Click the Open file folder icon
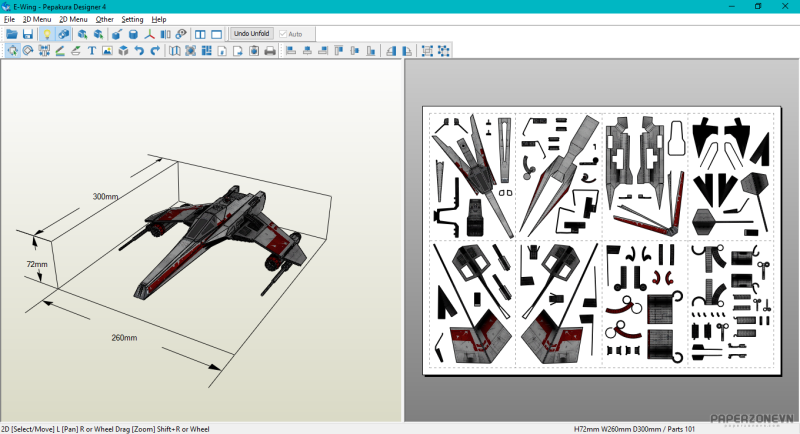The height and width of the screenshot is (434, 800). tap(12, 34)
